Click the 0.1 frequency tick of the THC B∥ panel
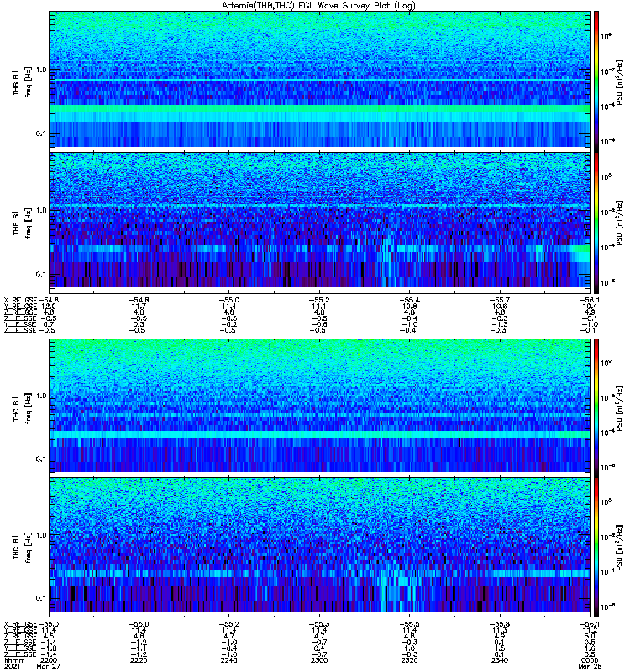 (x=41, y=598)
